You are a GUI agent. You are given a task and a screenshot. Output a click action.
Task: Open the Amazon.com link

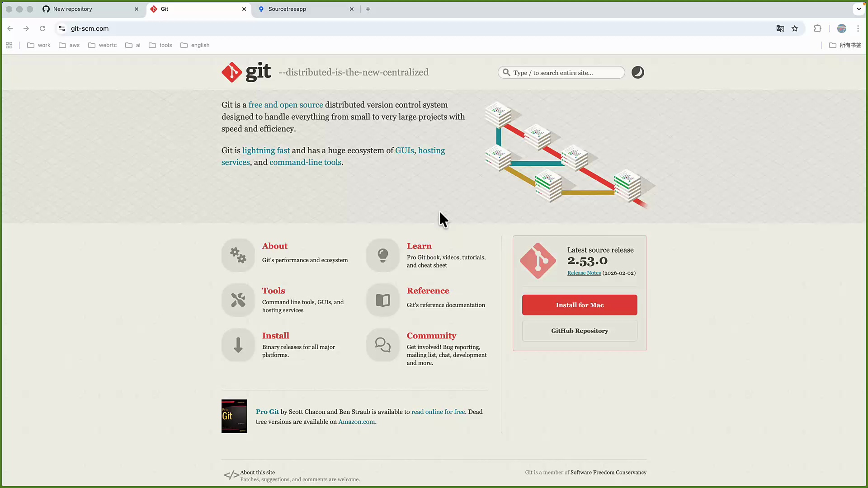coord(357,422)
